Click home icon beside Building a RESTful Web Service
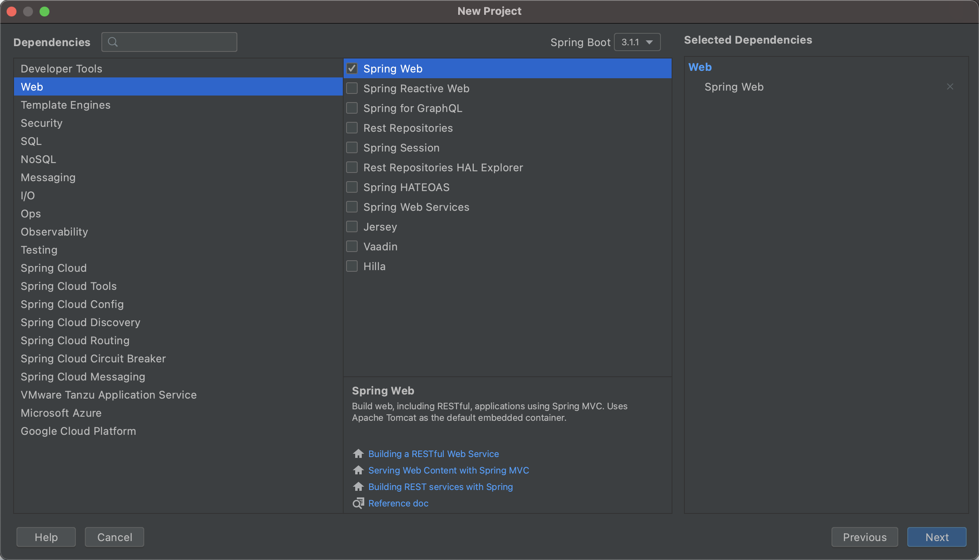 358,454
